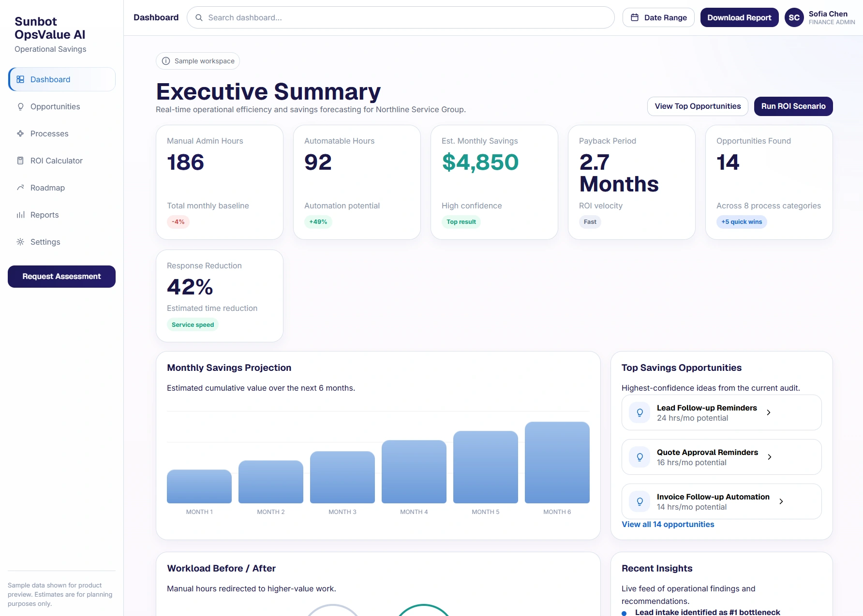This screenshot has width=863, height=616.
Task: Click the Settings gear sidebar icon
Action: (x=20, y=242)
